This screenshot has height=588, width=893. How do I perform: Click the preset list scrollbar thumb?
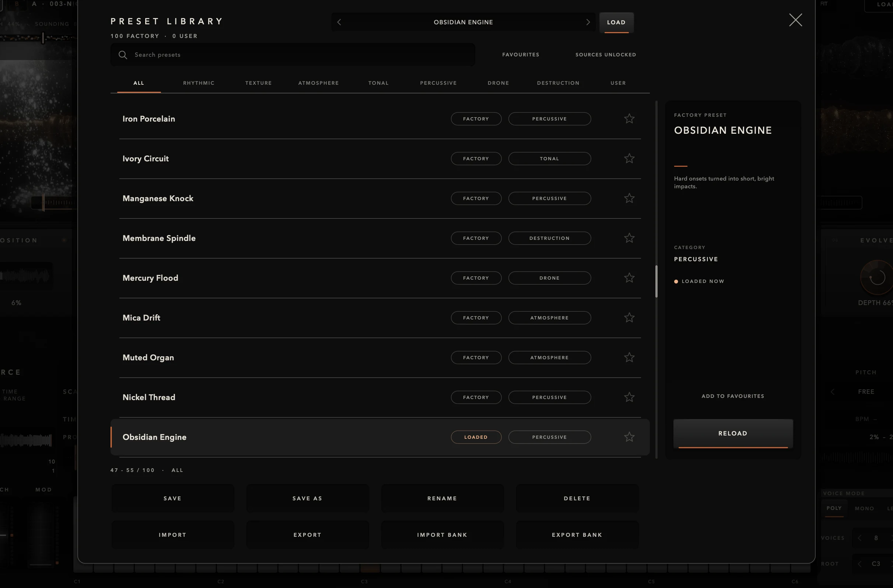click(656, 281)
